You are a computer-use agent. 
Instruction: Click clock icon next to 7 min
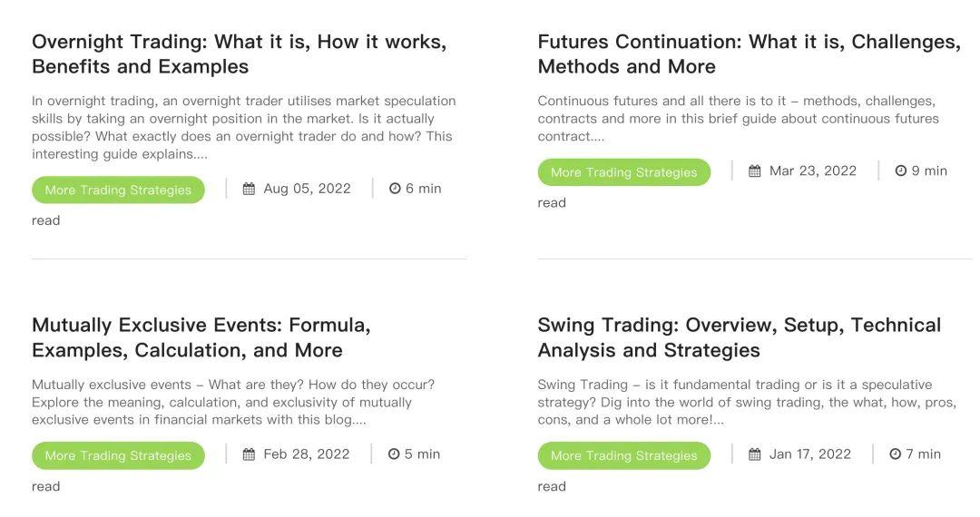point(896,454)
